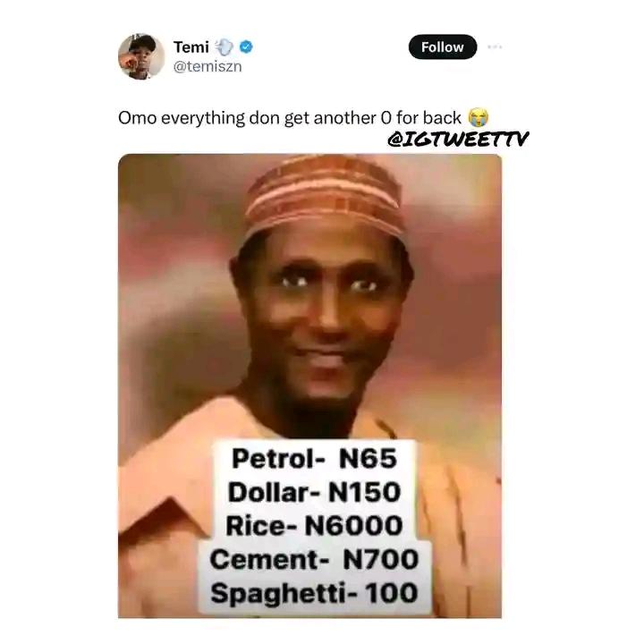
Task: Click the word Omo starting the tweet
Action: [x=137, y=118]
